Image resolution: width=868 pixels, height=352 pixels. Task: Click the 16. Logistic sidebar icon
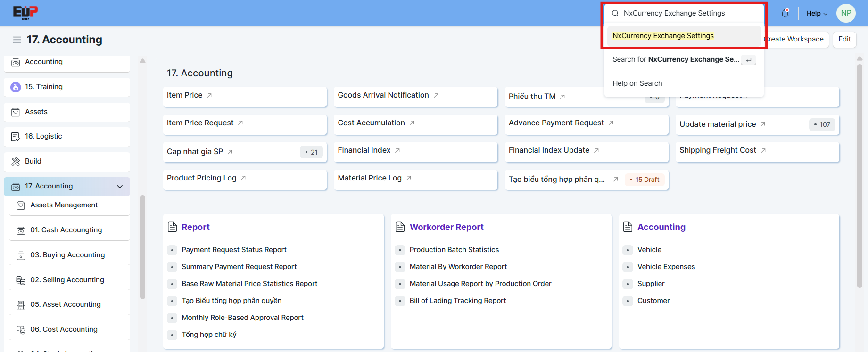click(x=16, y=137)
